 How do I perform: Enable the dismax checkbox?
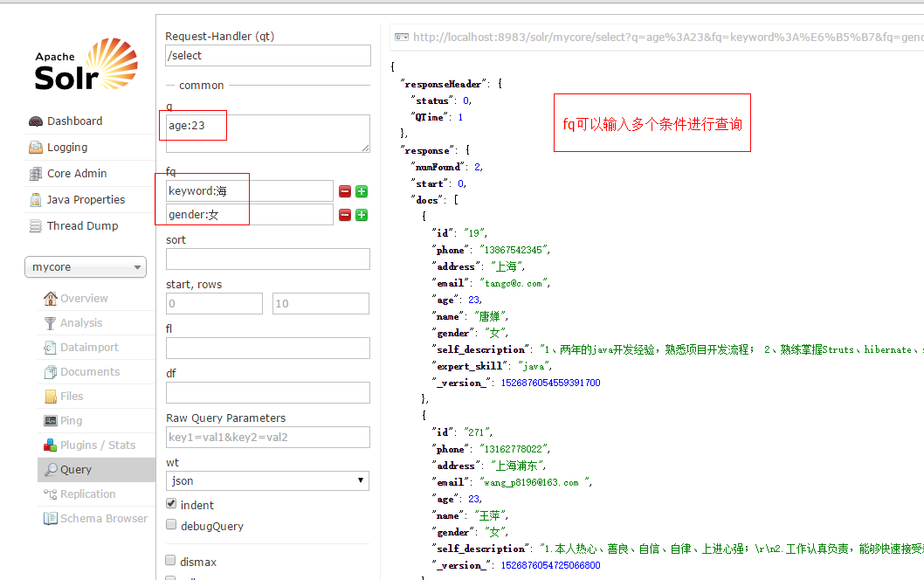coord(170,560)
